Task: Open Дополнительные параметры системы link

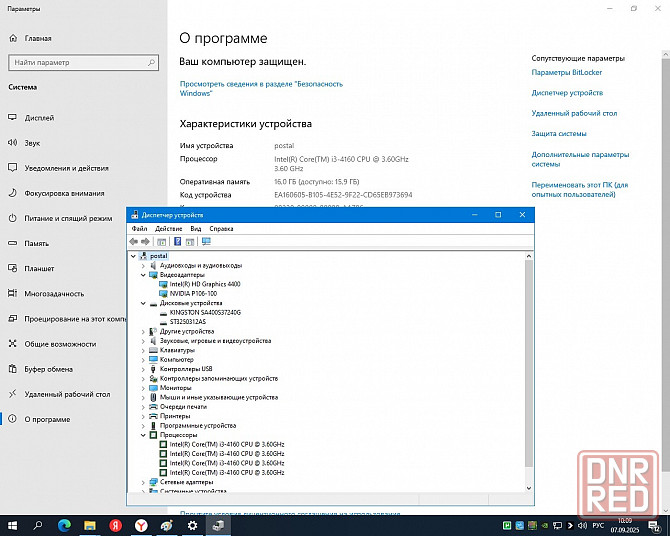Action: (x=580, y=159)
